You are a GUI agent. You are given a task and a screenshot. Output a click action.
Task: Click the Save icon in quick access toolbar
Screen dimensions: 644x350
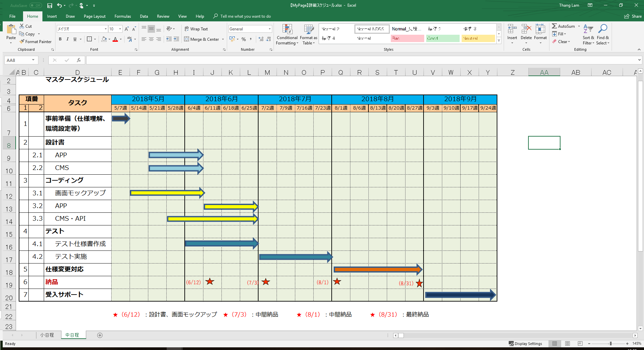[50, 5]
